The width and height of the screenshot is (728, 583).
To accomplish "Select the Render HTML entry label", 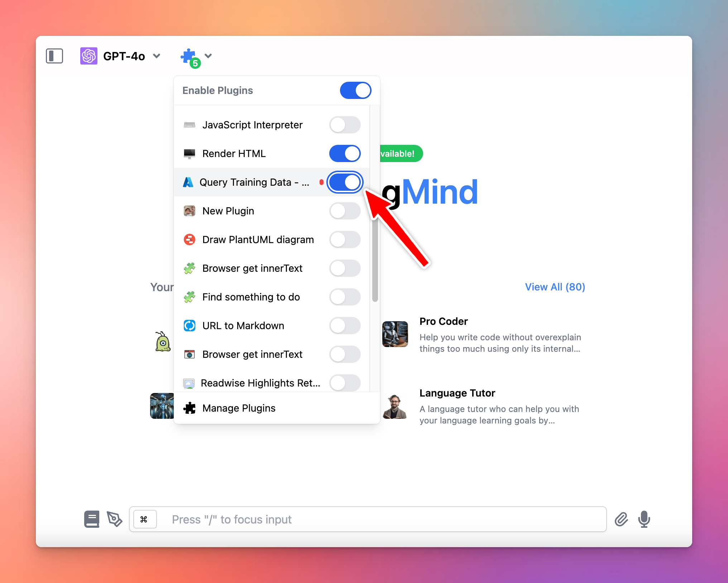I will coord(234,153).
